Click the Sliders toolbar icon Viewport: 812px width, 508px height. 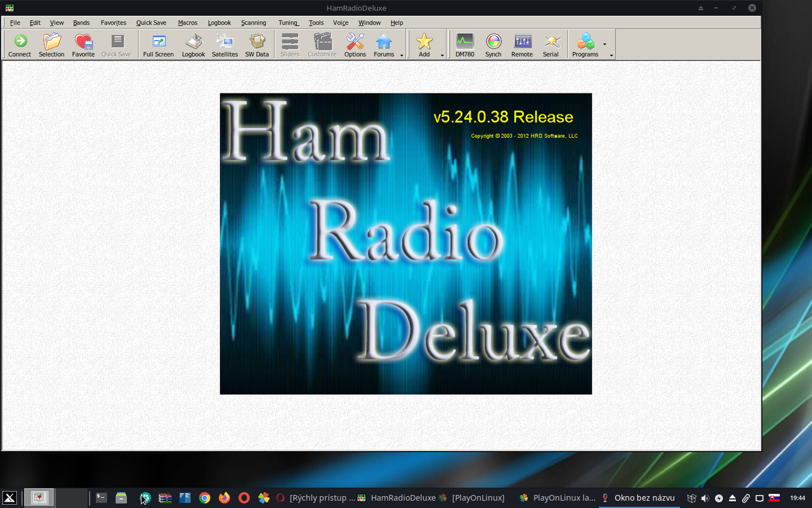click(x=290, y=45)
